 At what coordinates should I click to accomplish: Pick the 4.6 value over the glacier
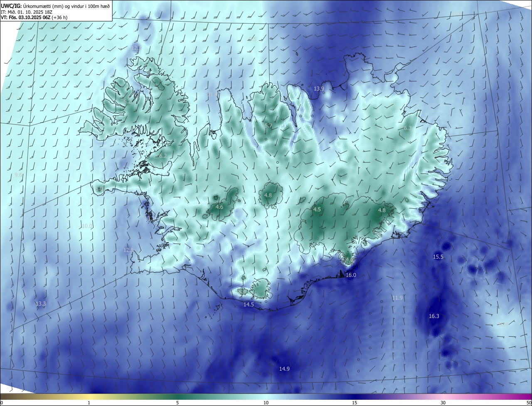tap(219, 207)
